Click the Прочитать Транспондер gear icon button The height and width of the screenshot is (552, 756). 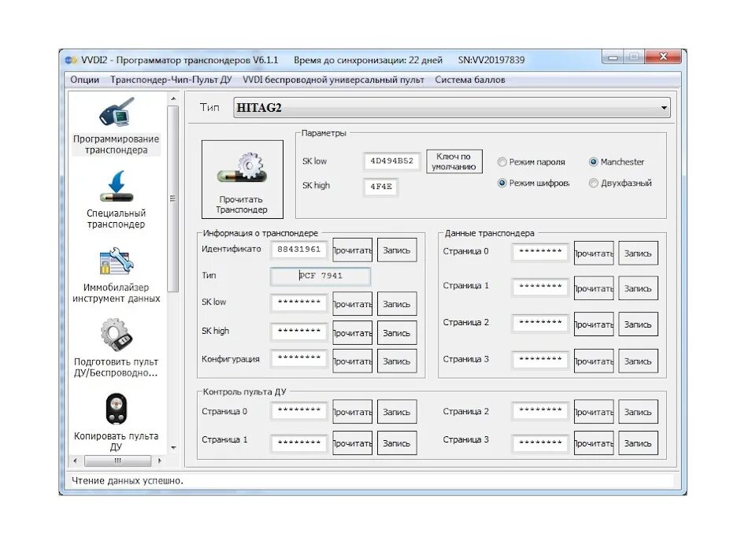click(242, 180)
